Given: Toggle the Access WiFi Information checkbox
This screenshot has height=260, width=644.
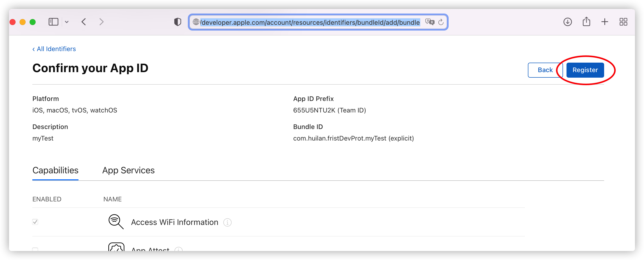Looking at the screenshot, I should tap(35, 222).
